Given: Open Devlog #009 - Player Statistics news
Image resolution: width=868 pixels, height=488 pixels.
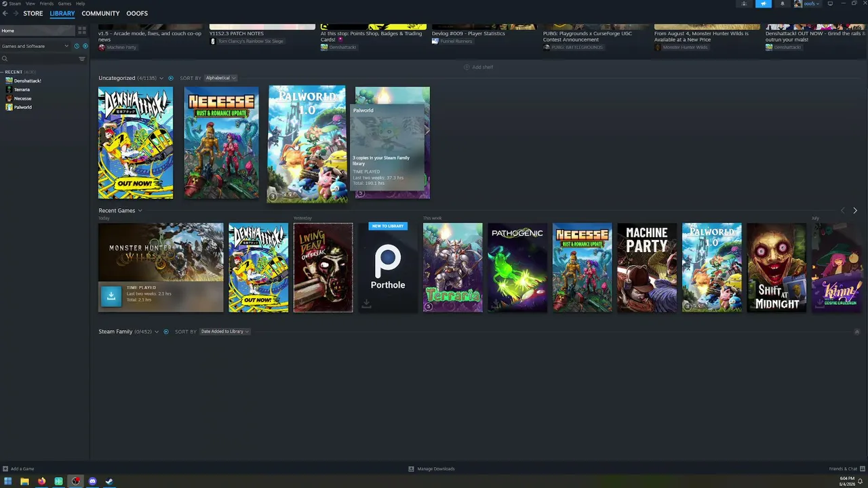Looking at the screenshot, I should click(x=469, y=34).
